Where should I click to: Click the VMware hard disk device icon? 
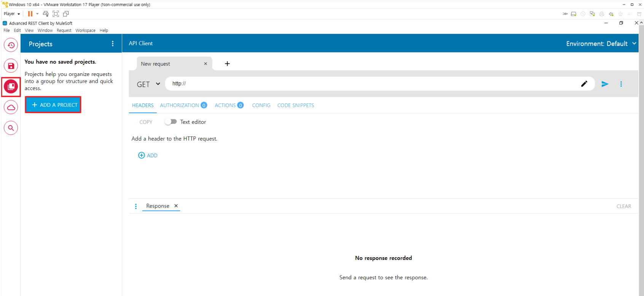point(574,14)
